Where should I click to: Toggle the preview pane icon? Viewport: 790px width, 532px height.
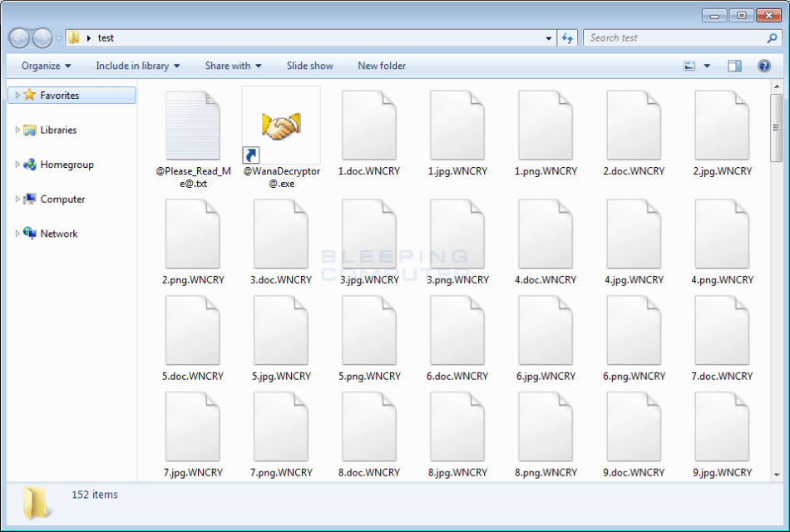(733, 66)
